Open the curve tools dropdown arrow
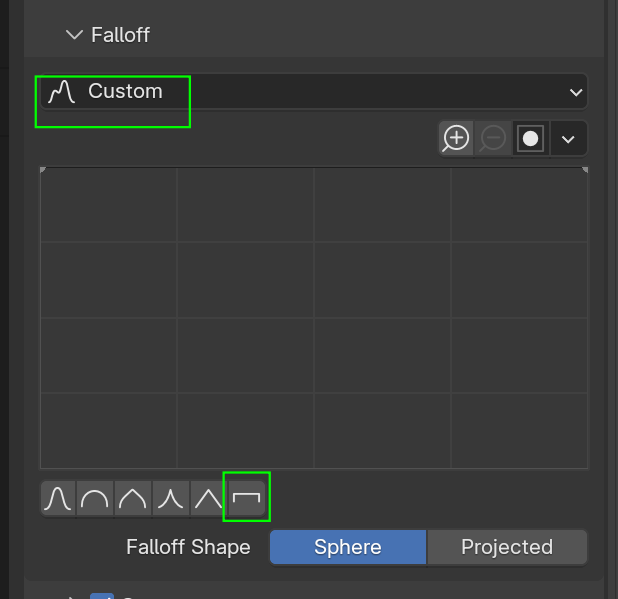The height and width of the screenshot is (599, 618). (x=568, y=138)
